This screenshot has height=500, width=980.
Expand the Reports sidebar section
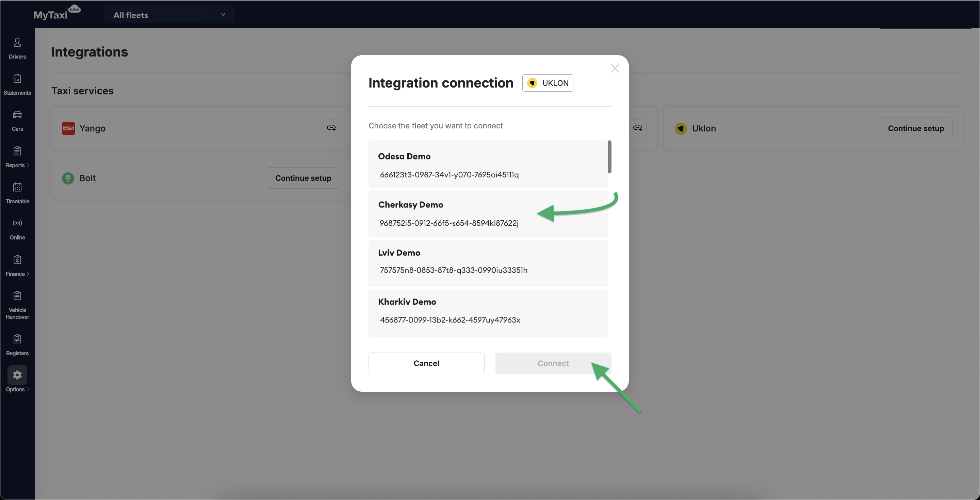pos(17,157)
